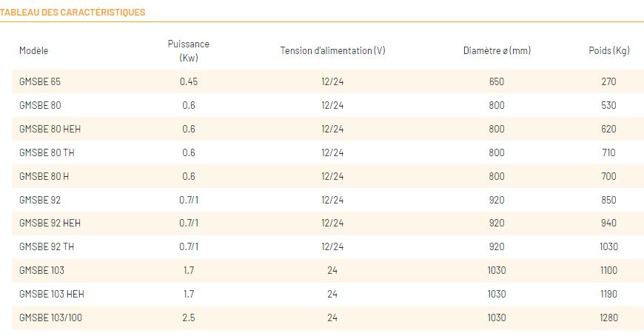Screen dimensions: 644x336
Task: Select the GMSBE 65 model cell
Action: pyautogui.click(x=40, y=81)
